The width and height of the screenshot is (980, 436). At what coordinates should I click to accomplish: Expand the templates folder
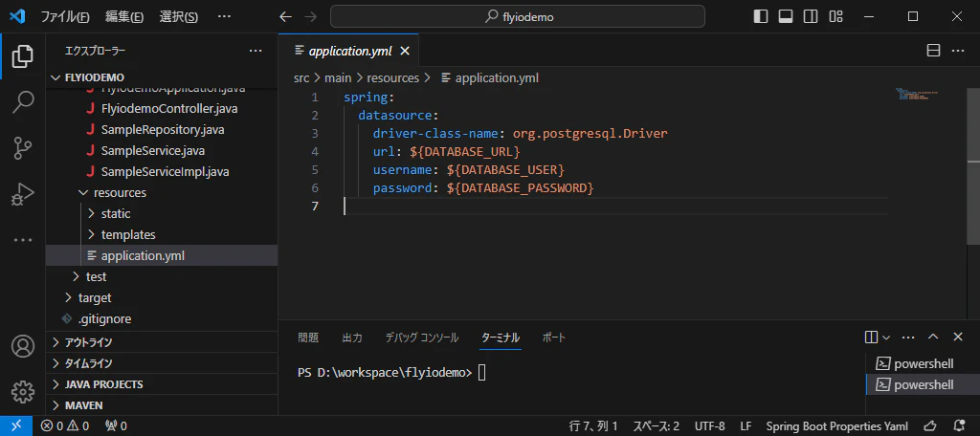[x=163, y=235]
